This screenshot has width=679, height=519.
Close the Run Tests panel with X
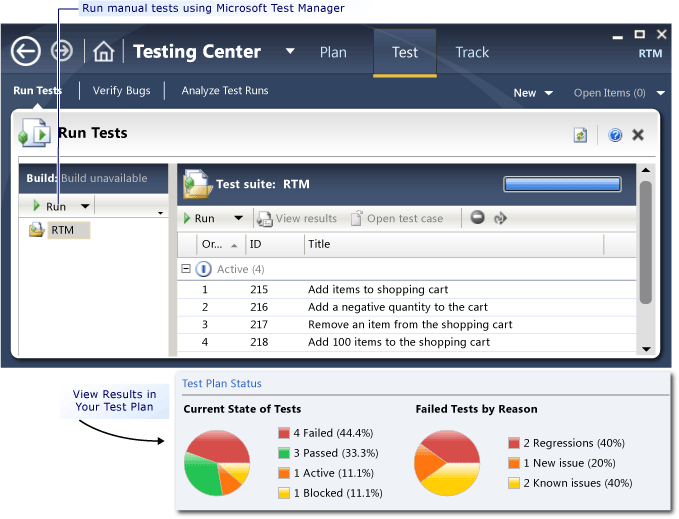[638, 135]
